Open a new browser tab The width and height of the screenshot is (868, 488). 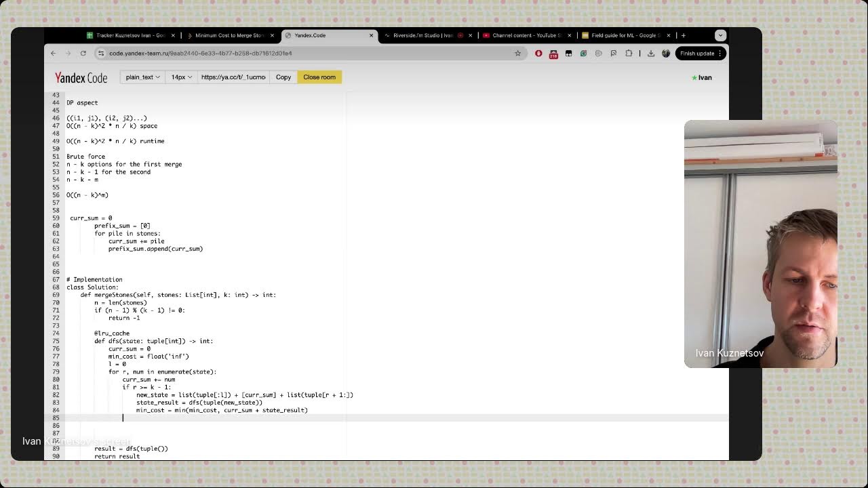[683, 35]
